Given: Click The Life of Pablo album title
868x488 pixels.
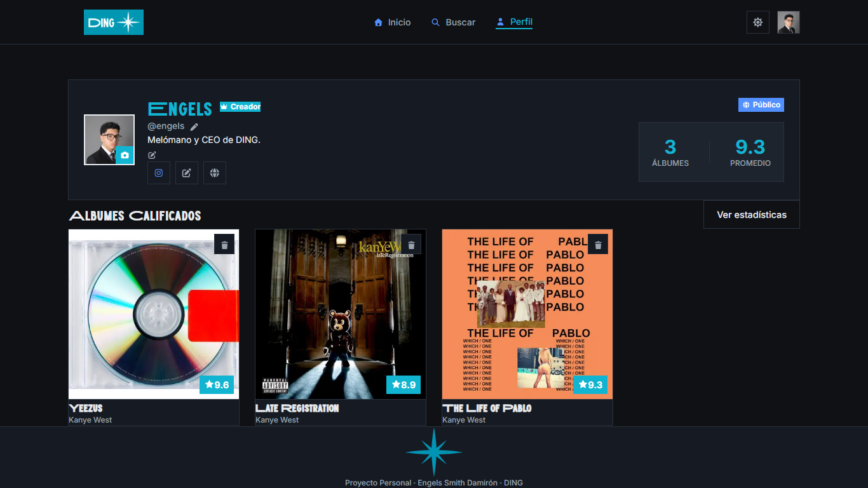Looking at the screenshot, I should (487, 408).
